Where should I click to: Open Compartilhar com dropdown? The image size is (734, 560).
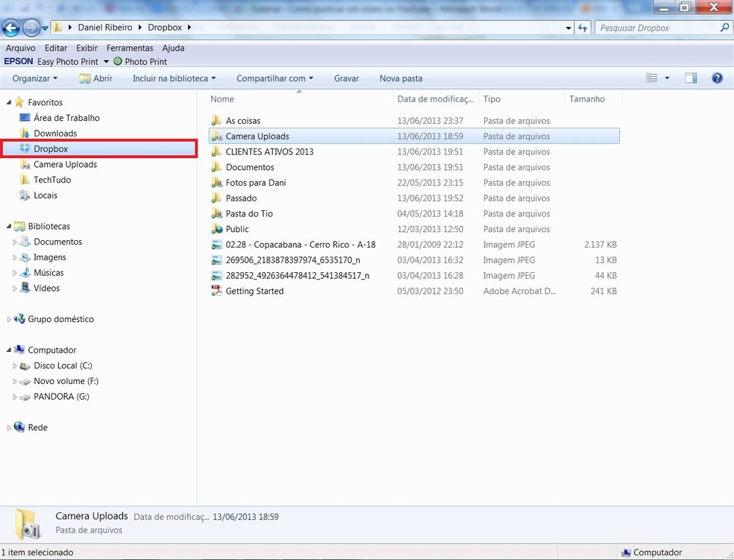point(275,78)
